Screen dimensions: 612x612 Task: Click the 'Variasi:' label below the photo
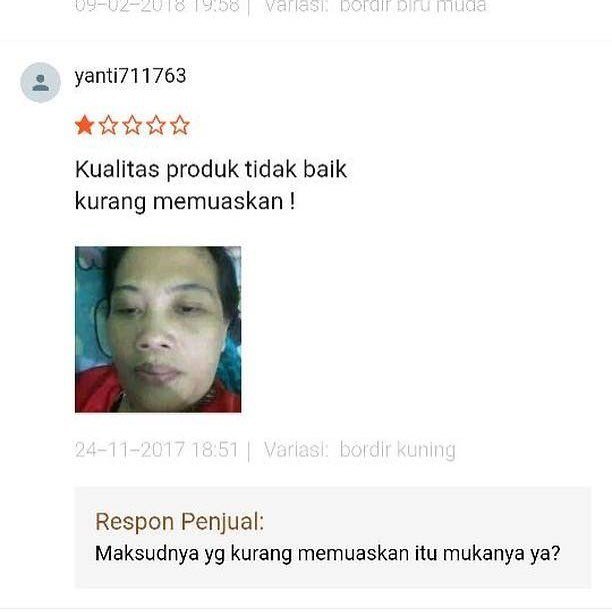tap(296, 449)
